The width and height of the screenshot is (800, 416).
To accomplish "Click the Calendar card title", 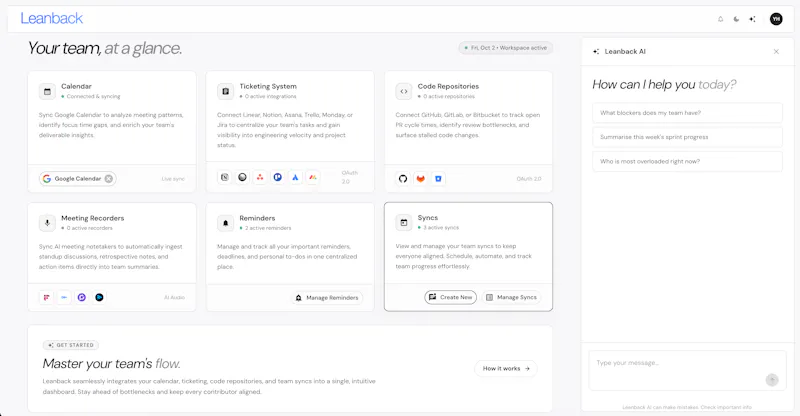I will pos(77,86).
